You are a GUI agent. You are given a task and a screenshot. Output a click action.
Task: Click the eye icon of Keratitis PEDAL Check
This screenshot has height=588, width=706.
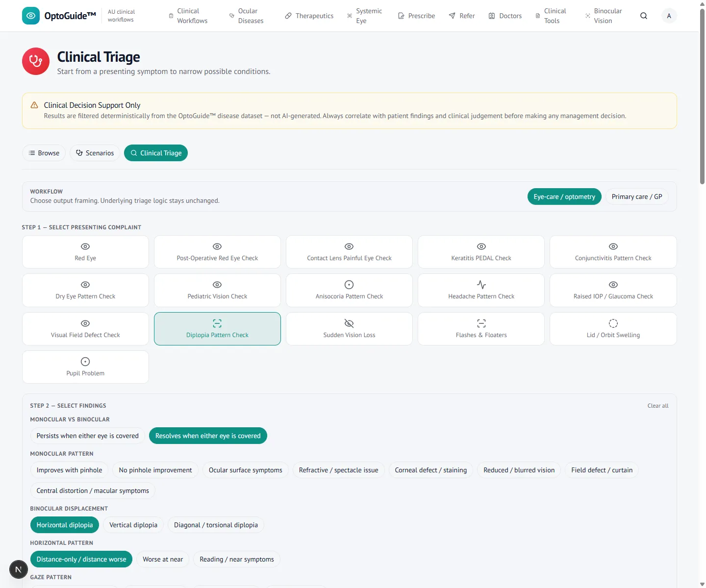pyautogui.click(x=481, y=246)
